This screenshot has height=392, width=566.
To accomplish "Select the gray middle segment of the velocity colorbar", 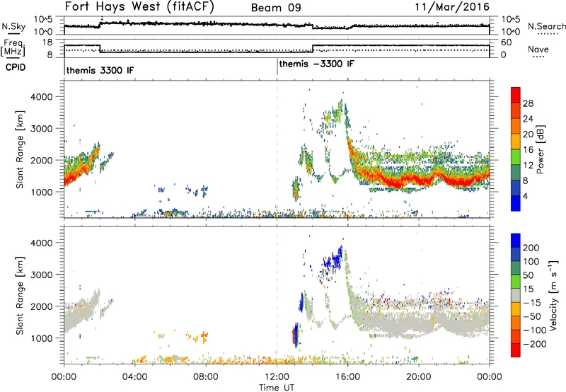I will 516,296.
